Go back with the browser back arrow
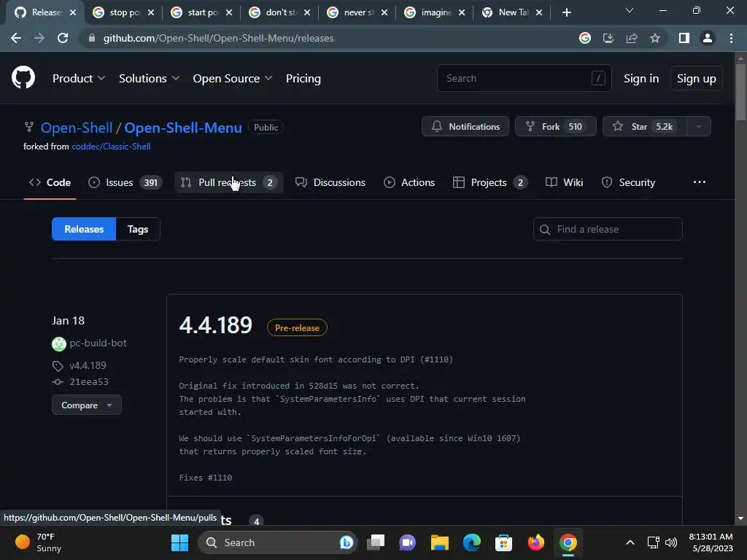The width and height of the screenshot is (747, 560). point(16,38)
